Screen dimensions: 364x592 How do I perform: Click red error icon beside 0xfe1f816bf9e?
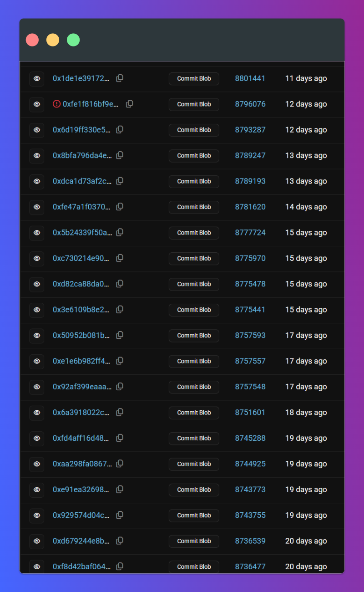click(56, 104)
